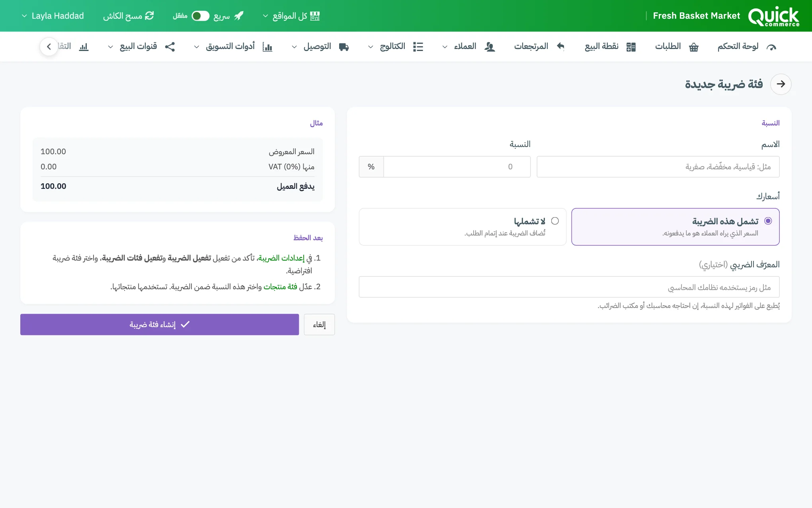Click the point of sale register icon

coord(631,47)
